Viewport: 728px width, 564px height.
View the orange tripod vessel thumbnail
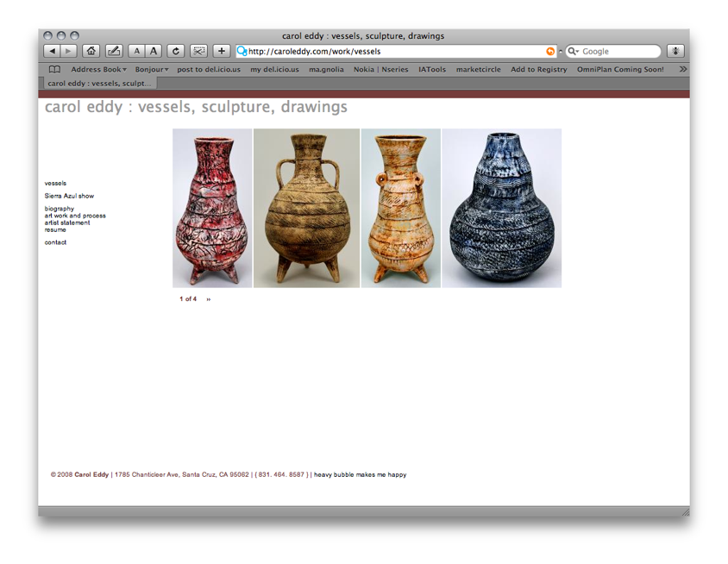(x=401, y=208)
